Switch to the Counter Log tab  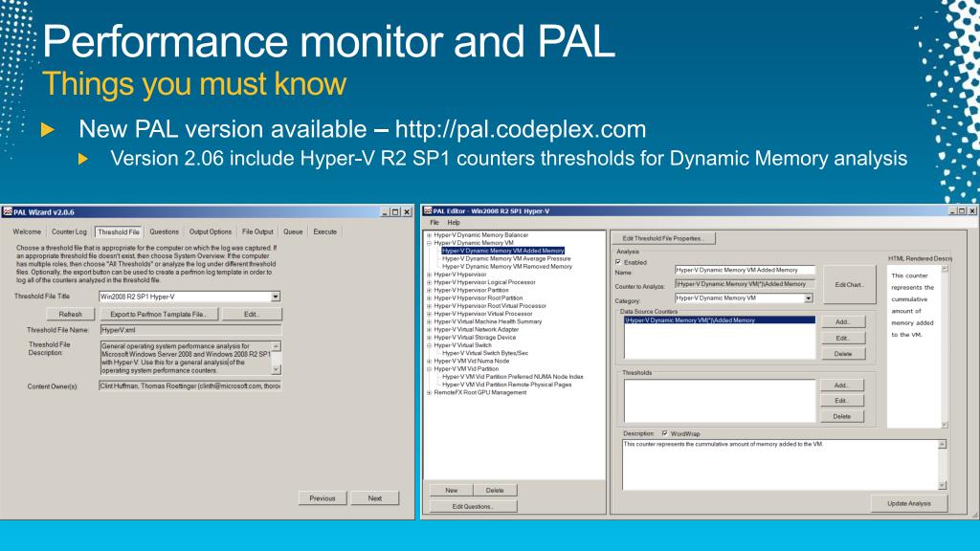click(x=69, y=231)
